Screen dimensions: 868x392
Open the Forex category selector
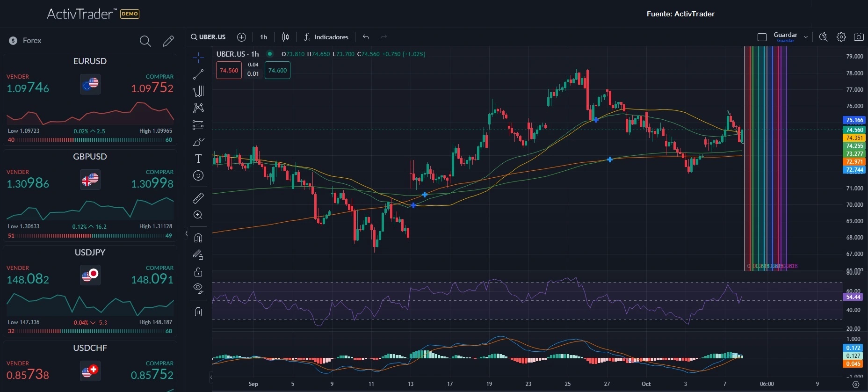click(26, 41)
